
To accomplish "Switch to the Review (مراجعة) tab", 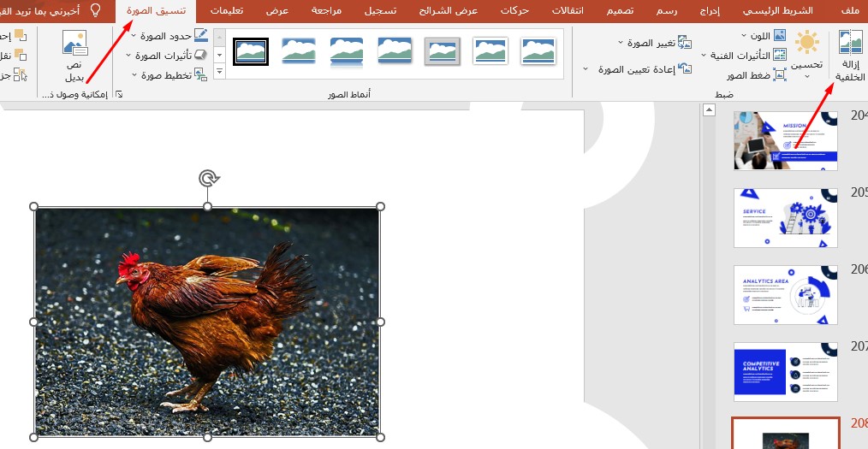I will click(x=327, y=10).
